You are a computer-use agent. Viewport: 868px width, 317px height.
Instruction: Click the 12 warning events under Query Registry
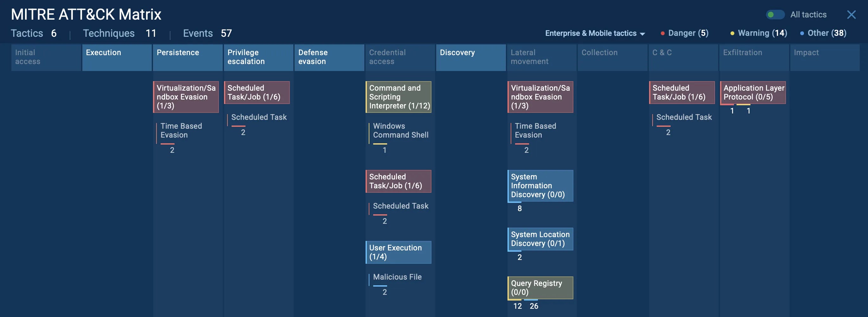pyautogui.click(x=518, y=306)
